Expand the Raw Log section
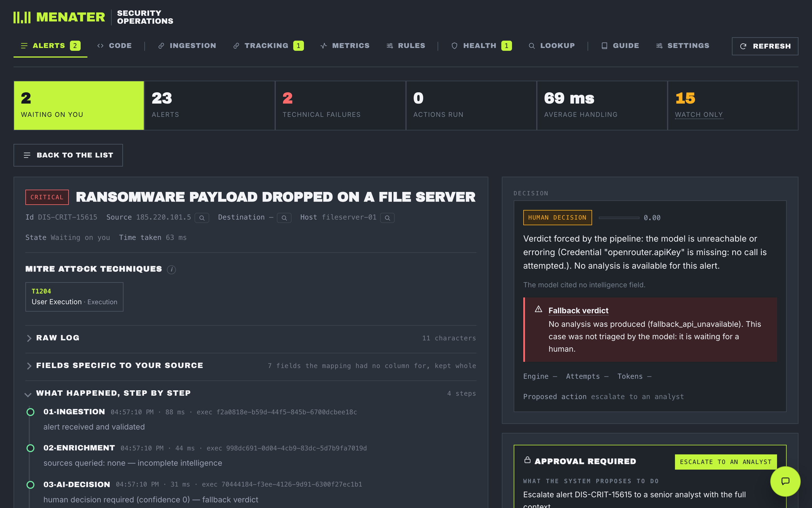The image size is (812, 508). point(251,338)
